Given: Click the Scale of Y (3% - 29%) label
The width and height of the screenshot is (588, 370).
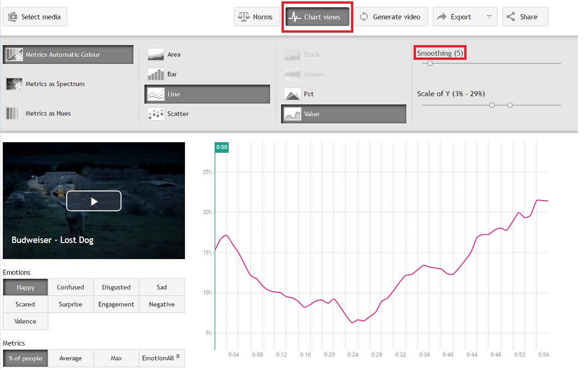Looking at the screenshot, I should click(x=451, y=93).
